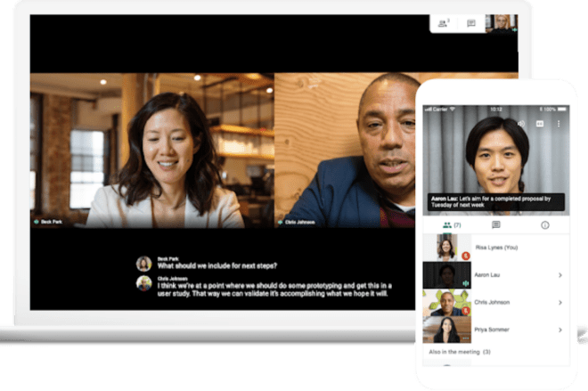Viewport: 588px width, 391px height.
Task: Click Aaron Lau's video thumbnail in the list
Action: (x=445, y=275)
